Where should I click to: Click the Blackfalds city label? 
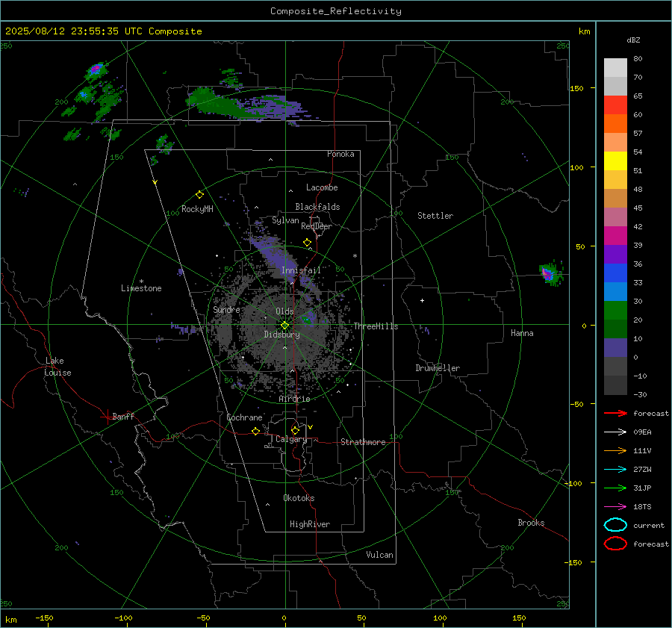[317, 207]
